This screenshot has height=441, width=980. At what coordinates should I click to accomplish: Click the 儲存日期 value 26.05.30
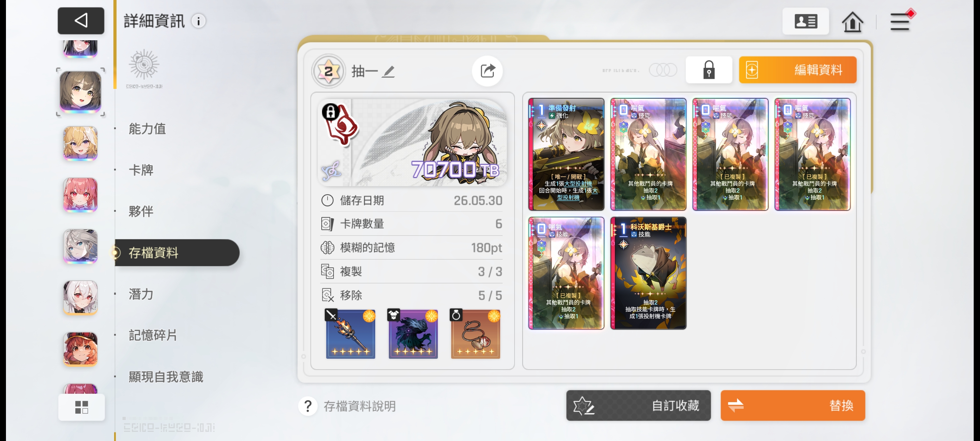478,200
